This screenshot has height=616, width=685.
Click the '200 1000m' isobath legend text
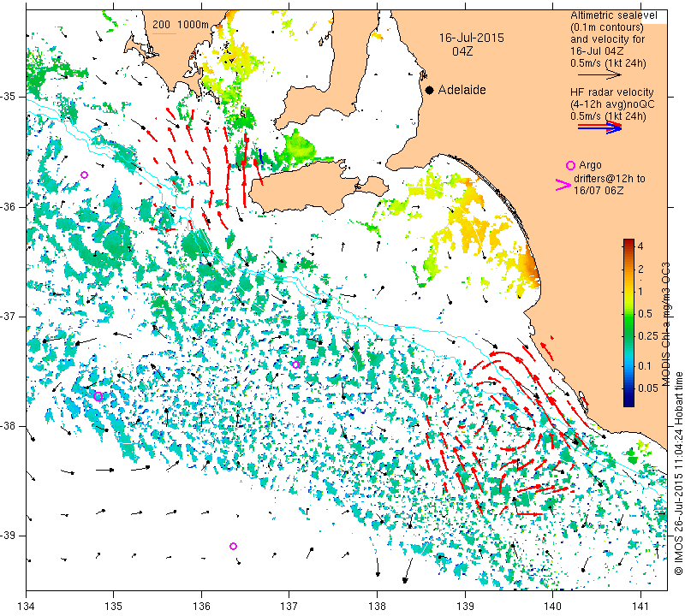point(181,25)
